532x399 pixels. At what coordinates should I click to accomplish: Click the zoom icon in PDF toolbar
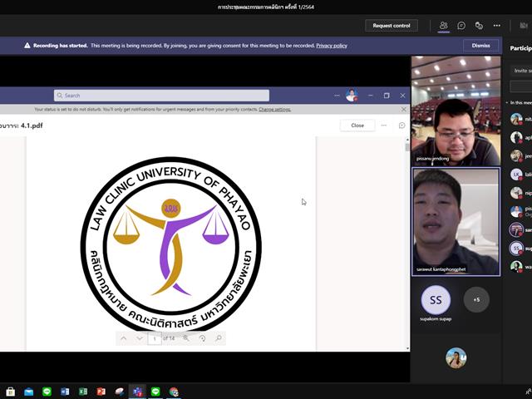click(x=186, y=338)
